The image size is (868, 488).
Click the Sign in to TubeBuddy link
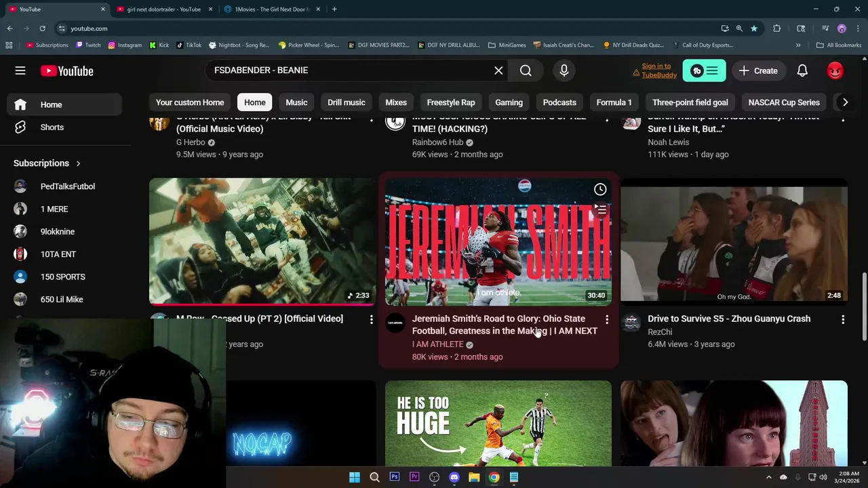655,70
